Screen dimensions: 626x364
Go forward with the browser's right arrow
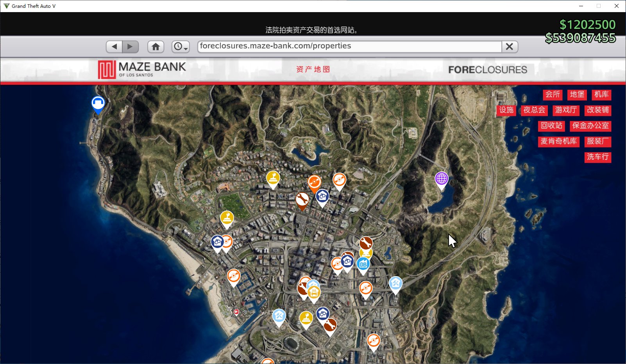[131, 46]
